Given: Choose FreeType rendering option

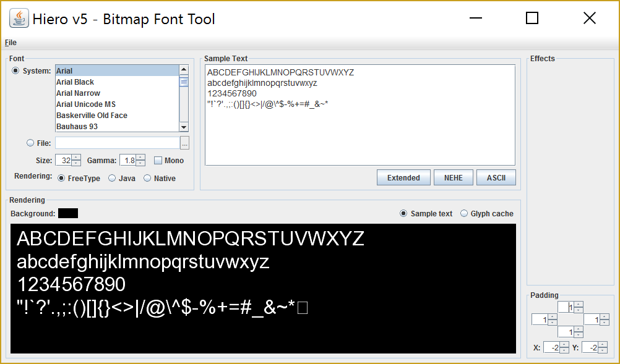Looking at the screenshot, I should click(61, 178).
